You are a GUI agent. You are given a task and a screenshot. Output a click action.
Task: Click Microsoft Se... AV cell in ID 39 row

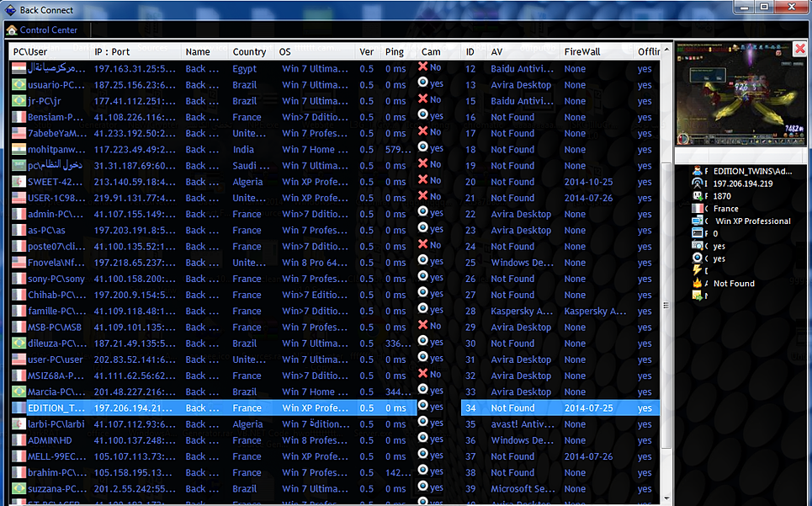click(523, 489)
